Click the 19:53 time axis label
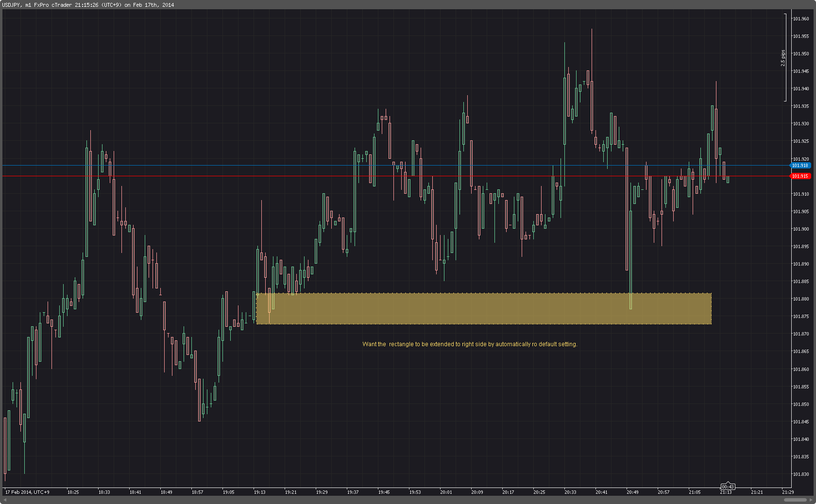The width and height of the screenshot is (816, 504). pos(415,492)
